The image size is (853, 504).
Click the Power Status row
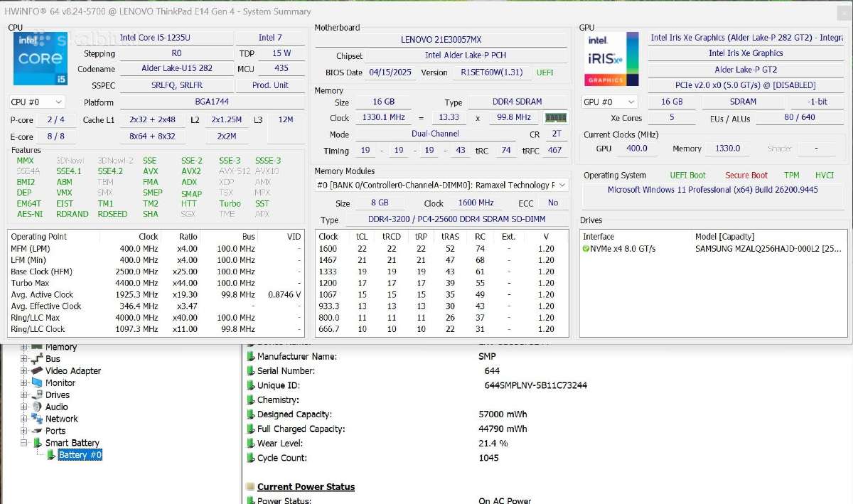point(547,500)
